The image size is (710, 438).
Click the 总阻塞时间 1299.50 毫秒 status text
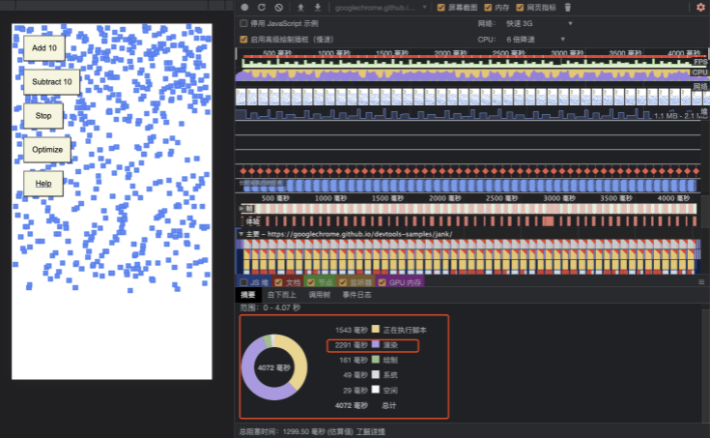[x=296, y=432]
